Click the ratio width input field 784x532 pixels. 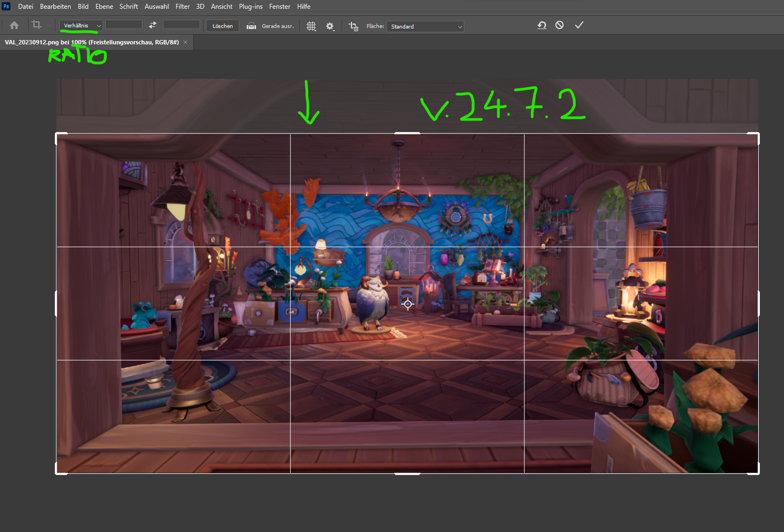[x=124, y=25]
